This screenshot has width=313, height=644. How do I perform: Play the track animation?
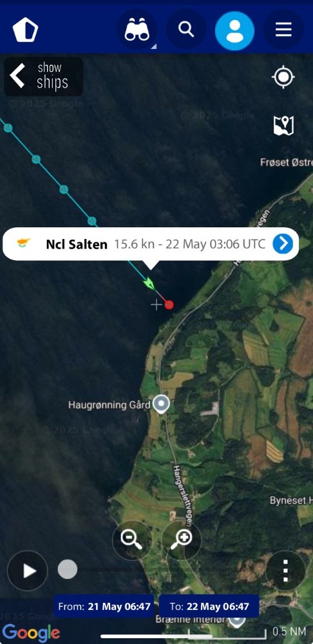tap(28, 571)
